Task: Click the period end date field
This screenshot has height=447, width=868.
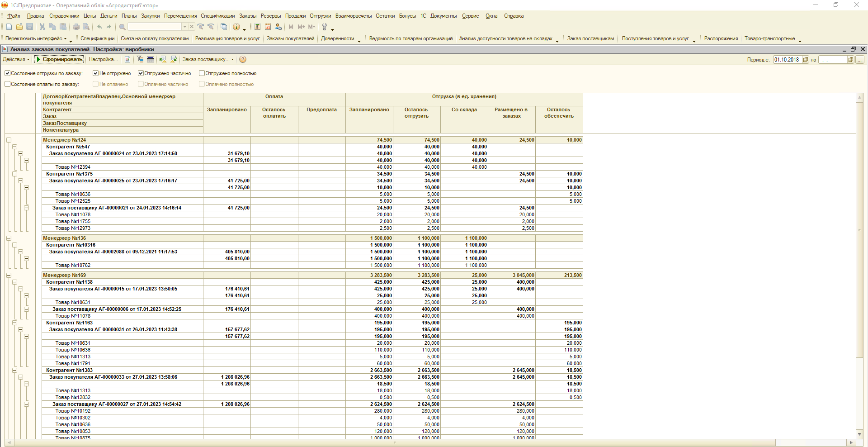Action: 832,60
